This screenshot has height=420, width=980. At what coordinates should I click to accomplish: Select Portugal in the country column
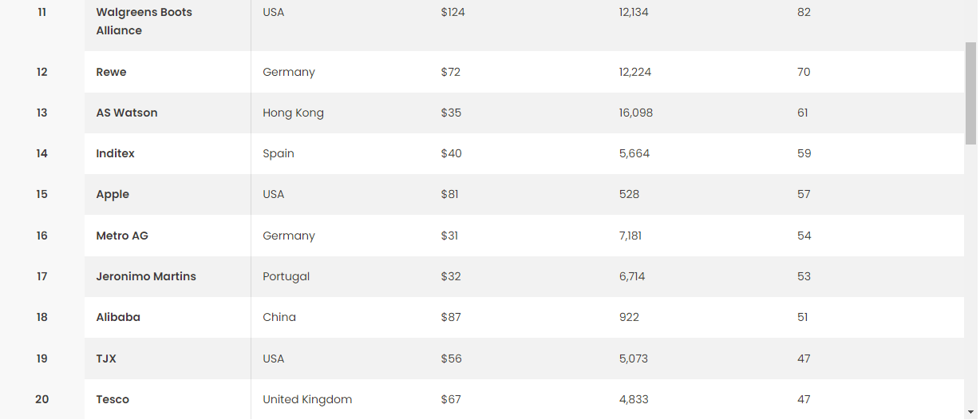pos(286,276)
